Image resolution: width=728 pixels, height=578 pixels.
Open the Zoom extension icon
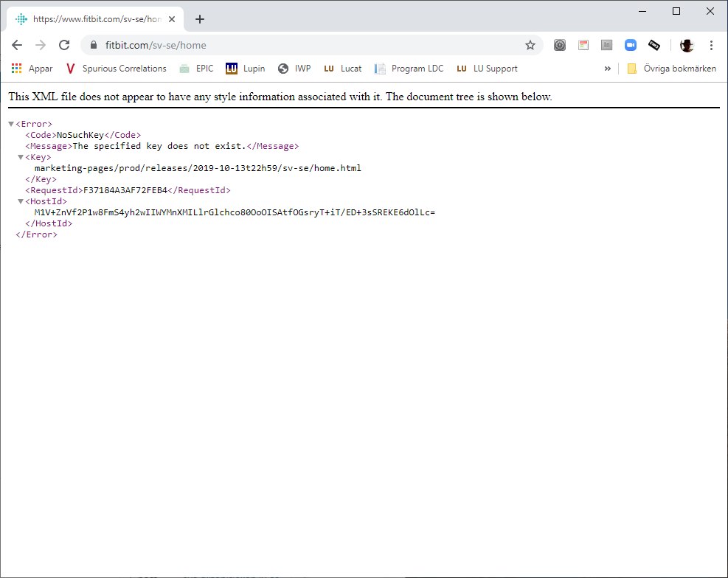(x=630, y=45)
